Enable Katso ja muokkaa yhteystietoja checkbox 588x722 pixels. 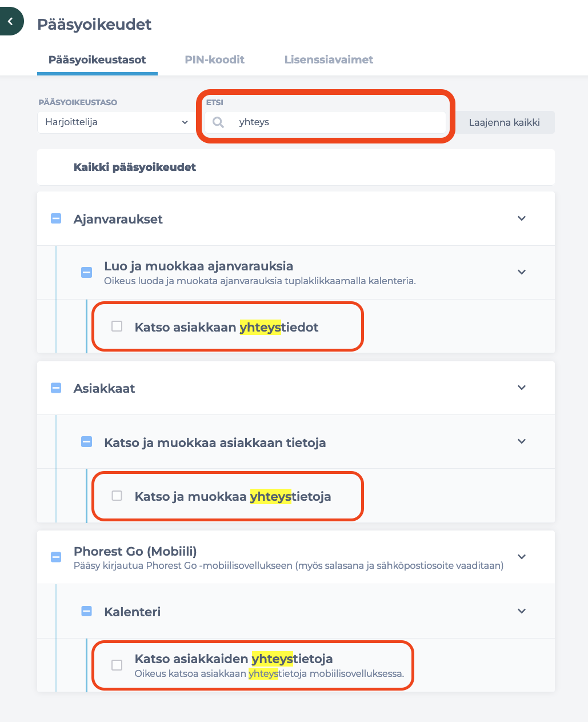pos(117,496)
